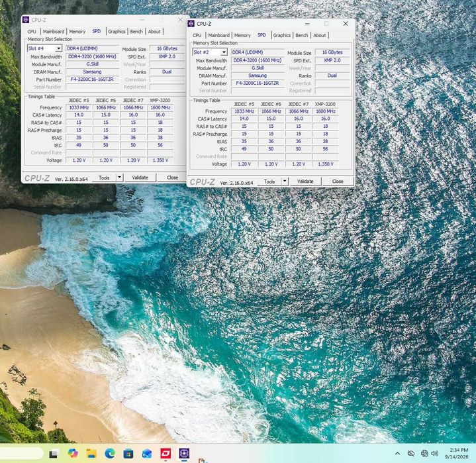Screen dimensions: 476x463
Task: Click DRAM Manuf. Samsung in right window
Action: (258, 76)
